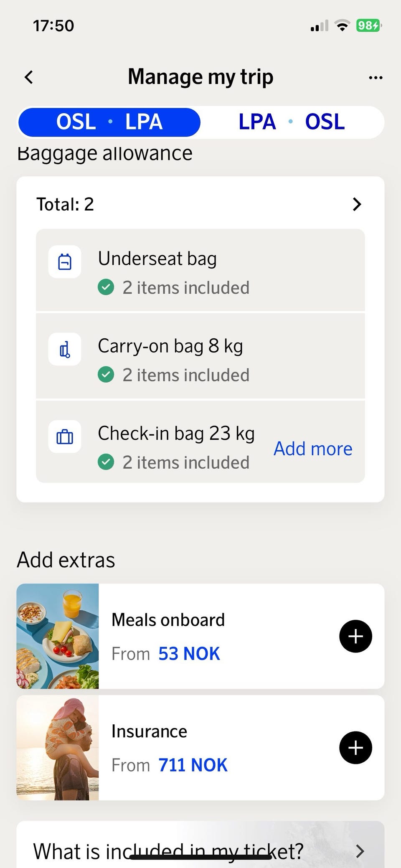Tap the back arrow icon
Viewport: 401px width, 868px height.
click(x=29, y=77)
